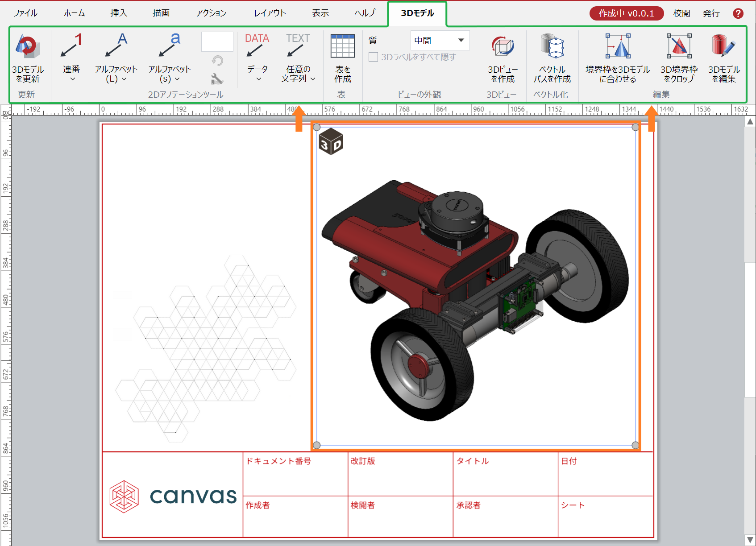Switch to the ヘルプ tab
The width and height of the screenshot is (756, 546).
365,13
